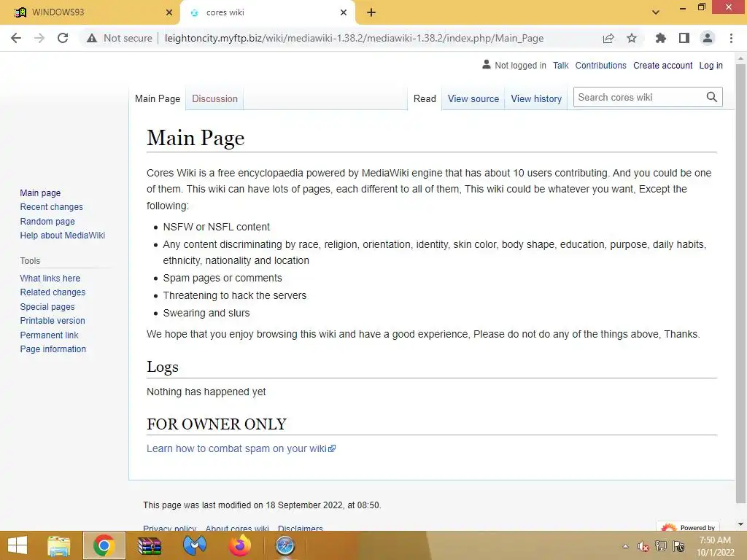Click the network tray icon
Screen dimensions: 747x560
[661, 546]
